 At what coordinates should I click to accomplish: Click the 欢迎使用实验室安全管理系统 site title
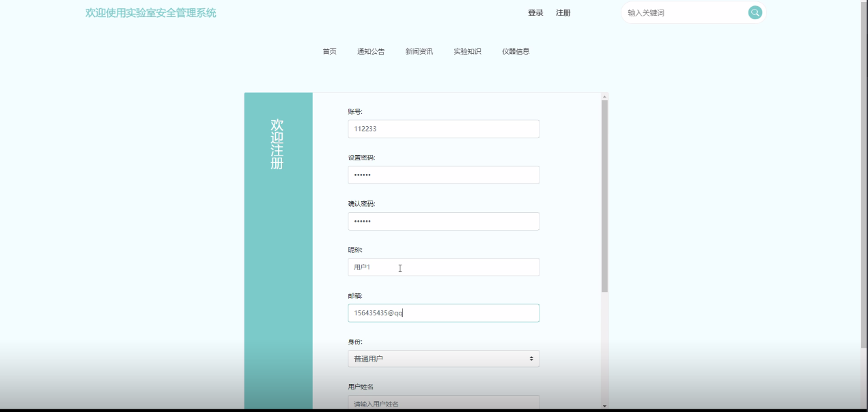point(151,13)
